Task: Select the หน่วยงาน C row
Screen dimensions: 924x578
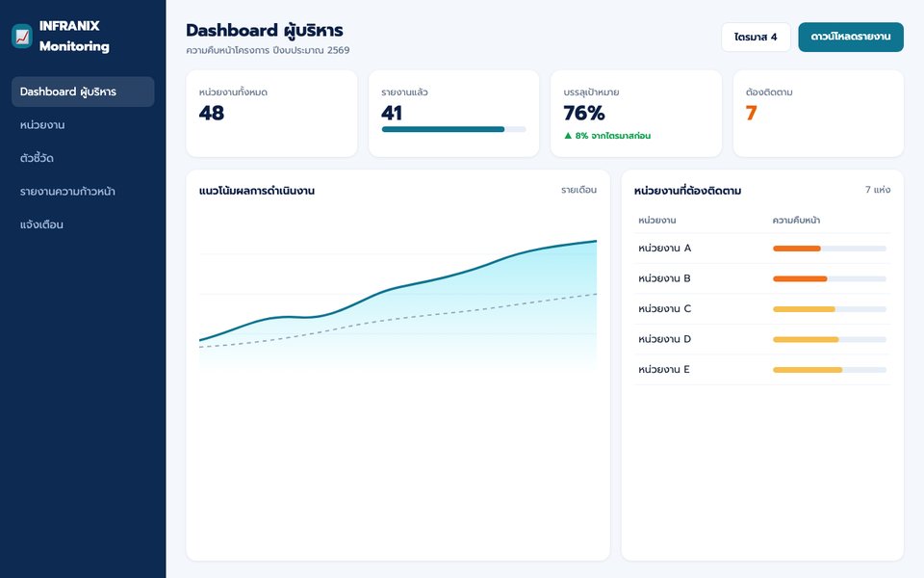Action: pos(762,309)
